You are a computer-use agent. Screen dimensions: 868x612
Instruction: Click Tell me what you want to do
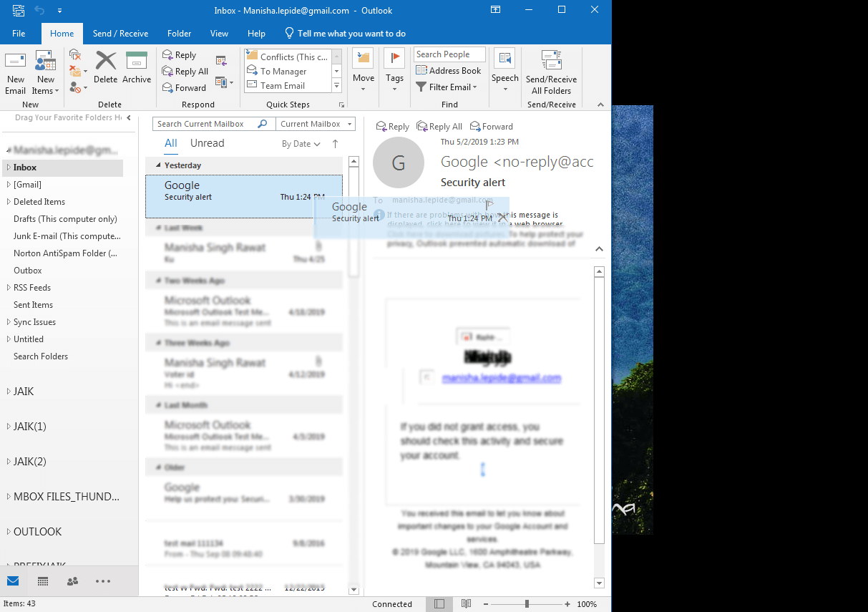click(346, 34)
